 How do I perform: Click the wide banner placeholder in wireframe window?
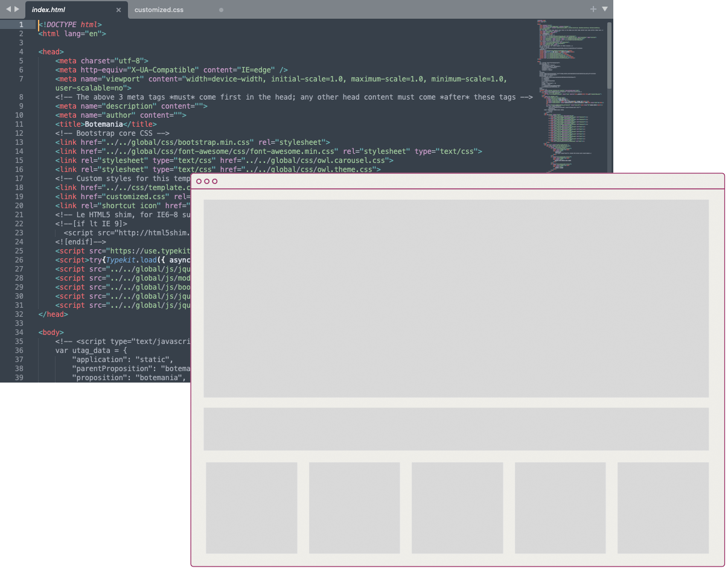click(456, 429)
